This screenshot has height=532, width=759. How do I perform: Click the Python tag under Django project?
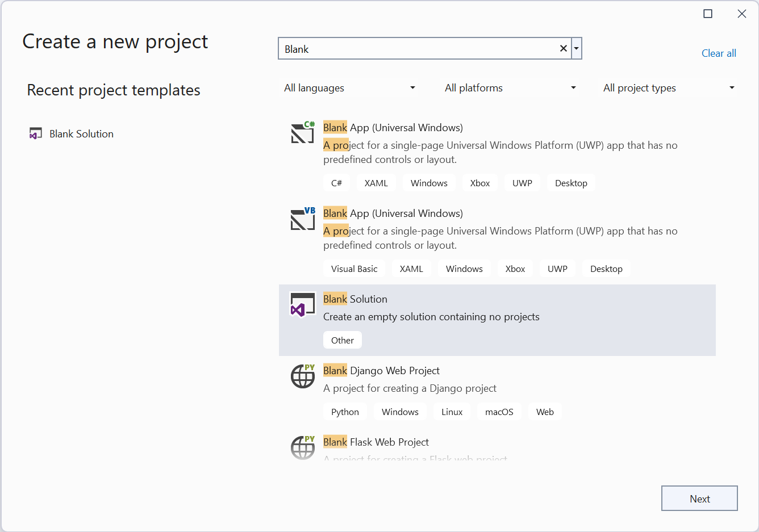[345, 412]
